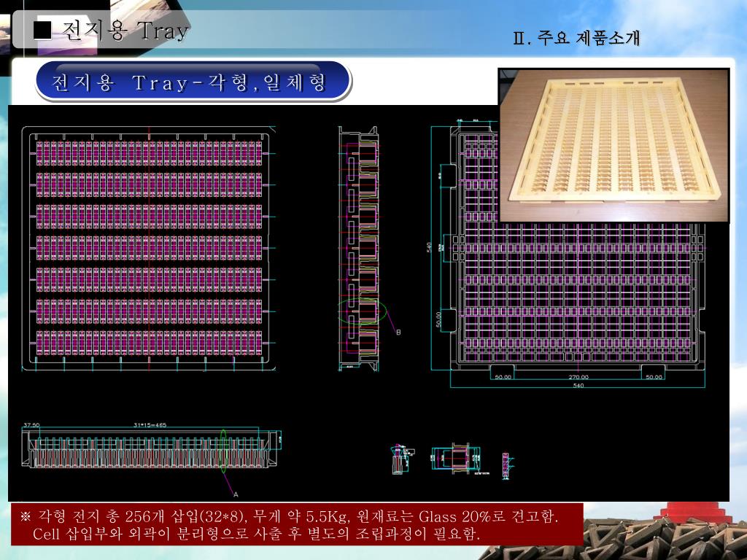The height and width of the screenshot is (560, 747).
Task: Click the vertical '540' height dimension
Action: [x=429, y=247]
